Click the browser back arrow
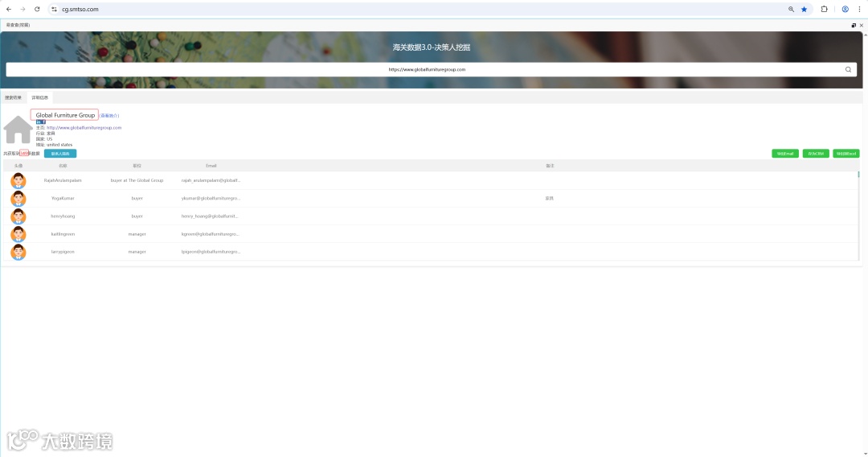The width and height of the screenshot is (868, 457). [8, 9]
